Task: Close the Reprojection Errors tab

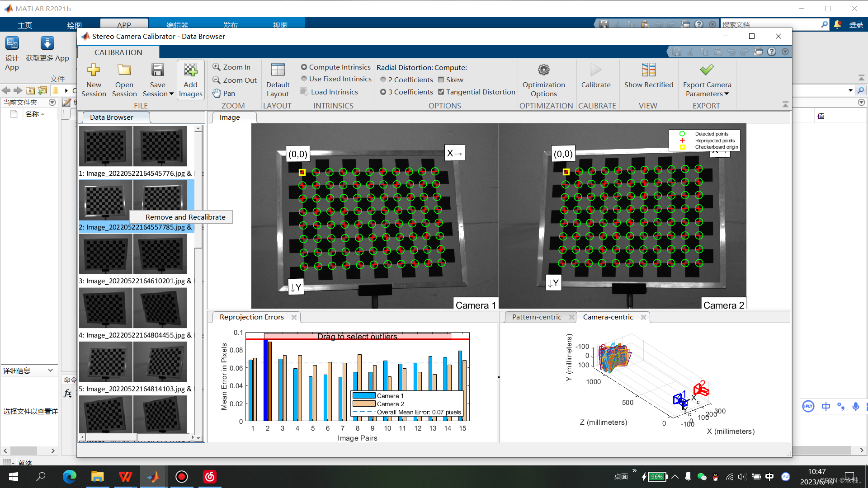Action: pyautogui.click(x=294, y=317)
